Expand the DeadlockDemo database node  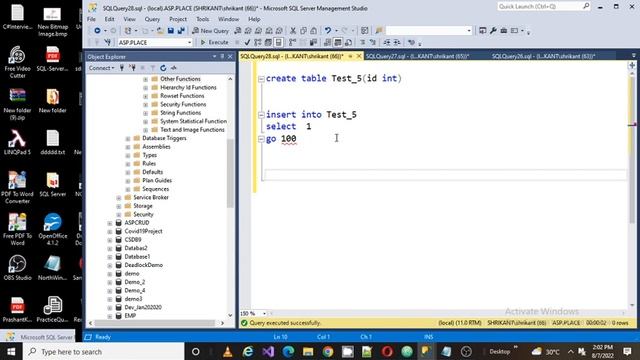(x=110, y=265)
